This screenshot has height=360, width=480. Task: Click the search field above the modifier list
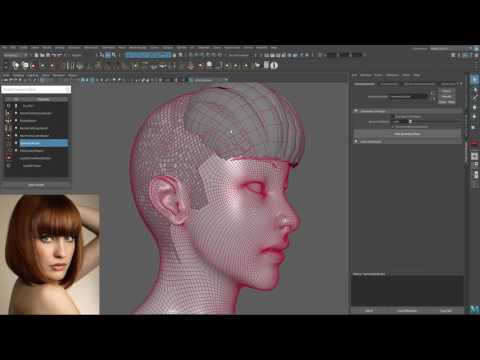[36, 89]
